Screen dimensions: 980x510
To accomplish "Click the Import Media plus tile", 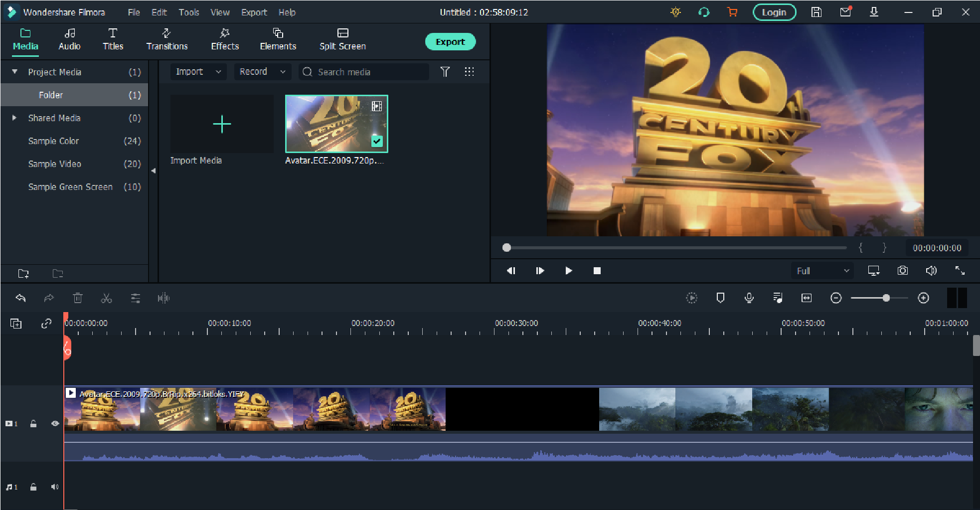I will click(x=222, y=124).
